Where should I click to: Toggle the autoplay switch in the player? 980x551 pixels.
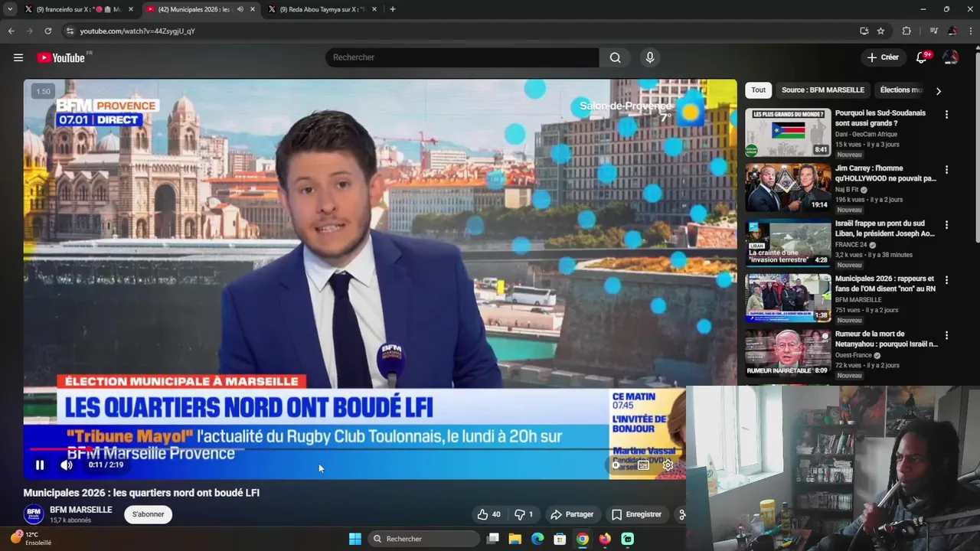pyautogui.click(x=616, y=465)
